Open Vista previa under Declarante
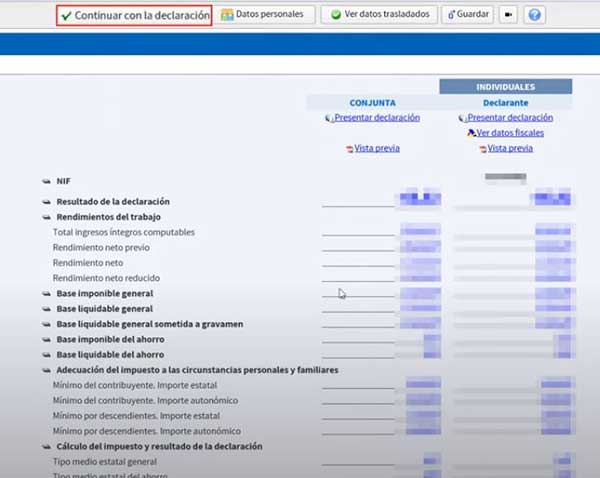The width and height of the screenshot is (600, 478). tap(510, 148)
